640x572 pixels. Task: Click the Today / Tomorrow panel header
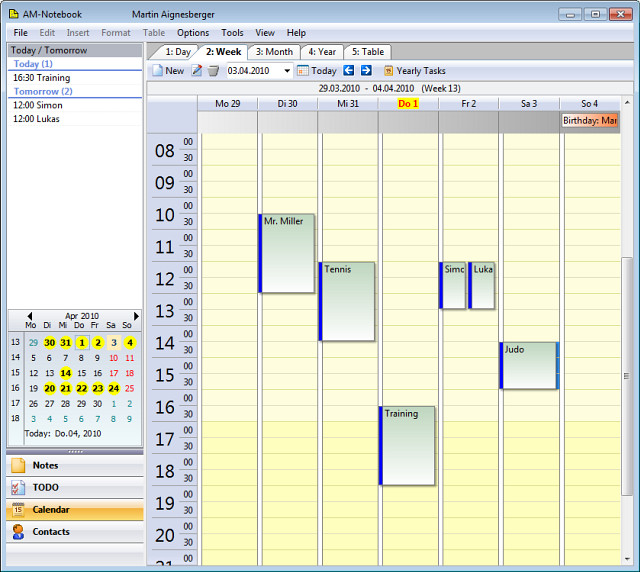75,50
